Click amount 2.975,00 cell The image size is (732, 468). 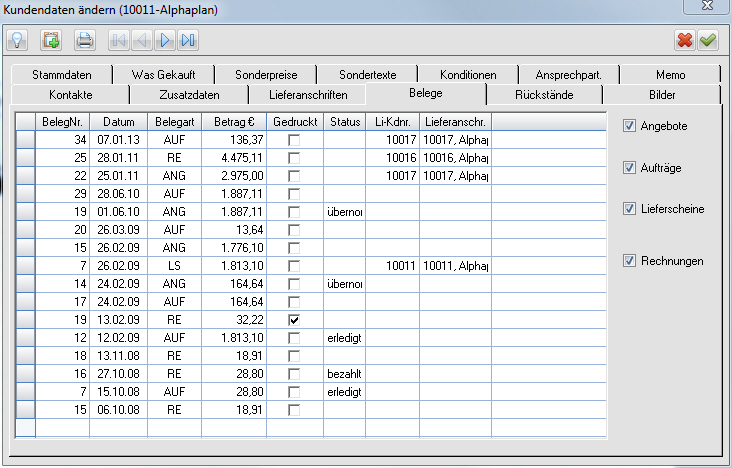pyautogui.click(x=234, y=176)
